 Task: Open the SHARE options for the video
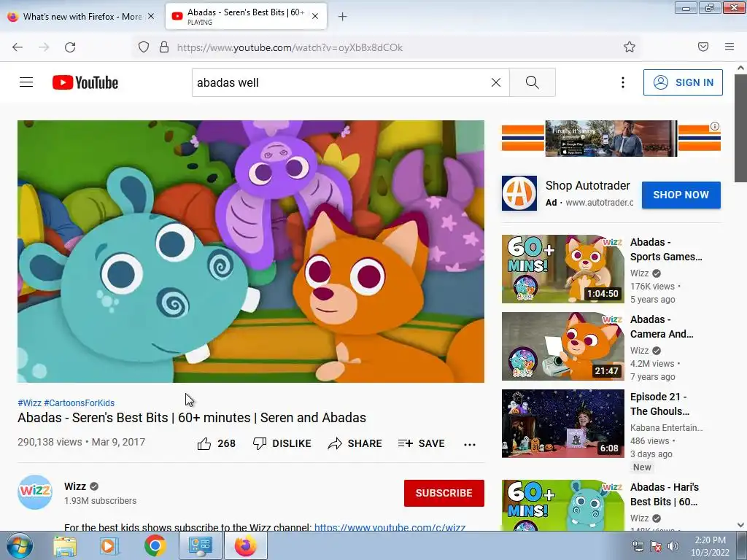[x=355, y=443]
